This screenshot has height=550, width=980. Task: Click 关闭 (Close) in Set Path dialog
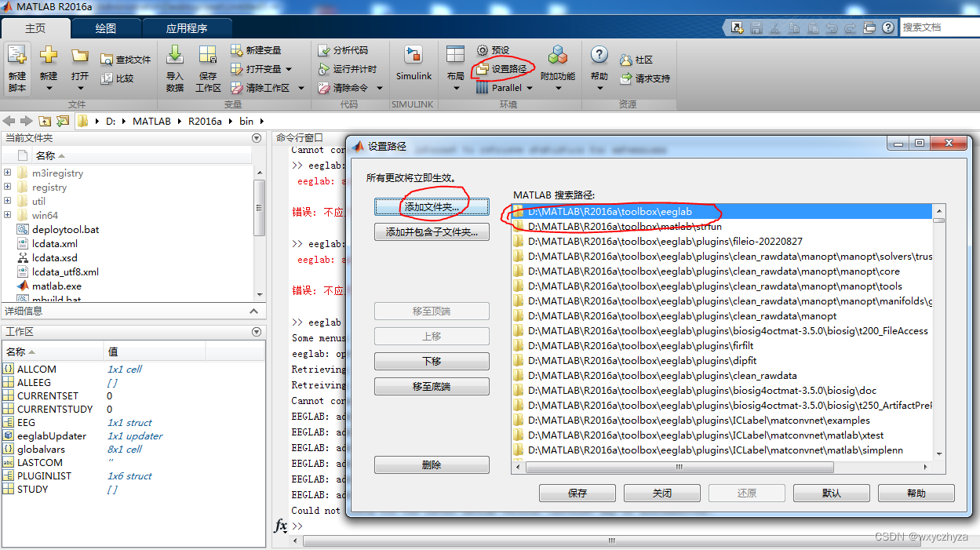click(x=662, y=493)
